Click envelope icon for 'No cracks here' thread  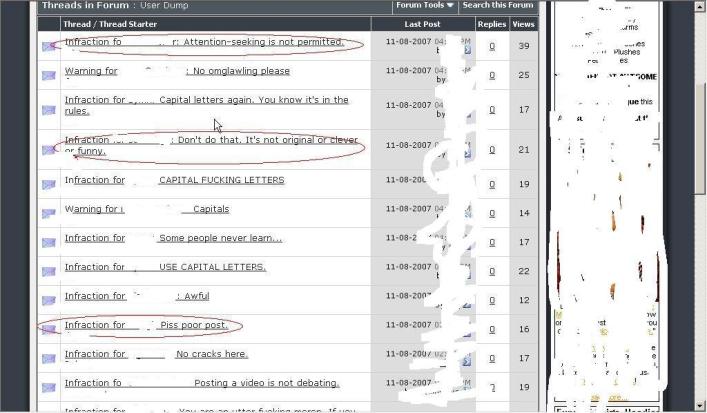point(49,358)
